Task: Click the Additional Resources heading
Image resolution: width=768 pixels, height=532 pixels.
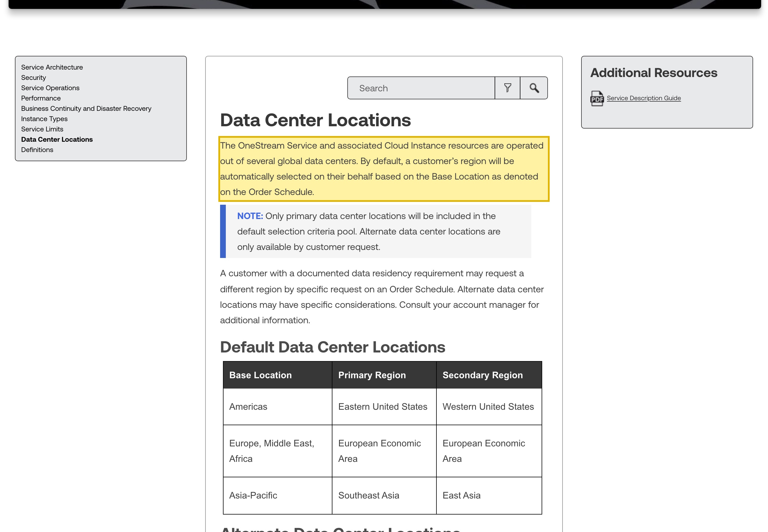Action: point(654,73)
